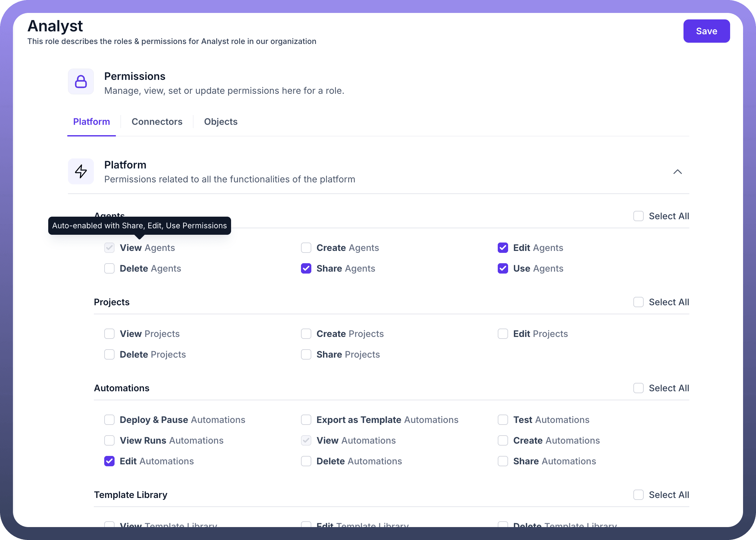The image size is (756, 540).
Task: Check Export as Template Automations
Action: [x=306, y=420]
